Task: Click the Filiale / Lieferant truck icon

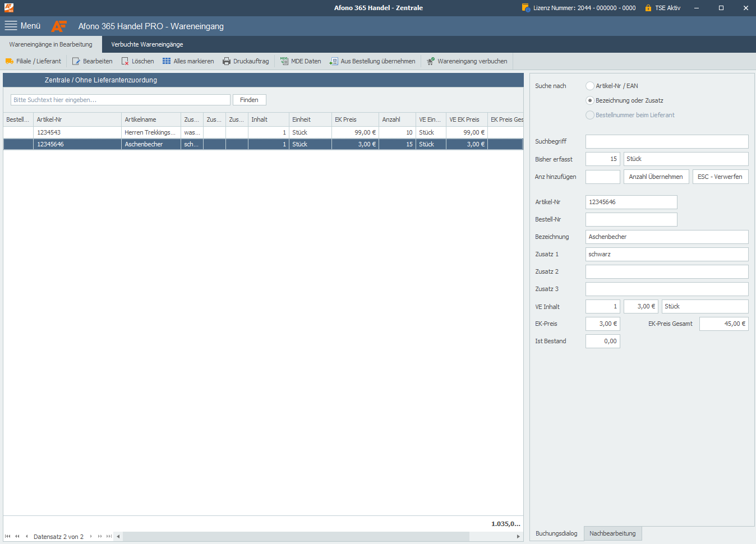Action: point(10,61)
